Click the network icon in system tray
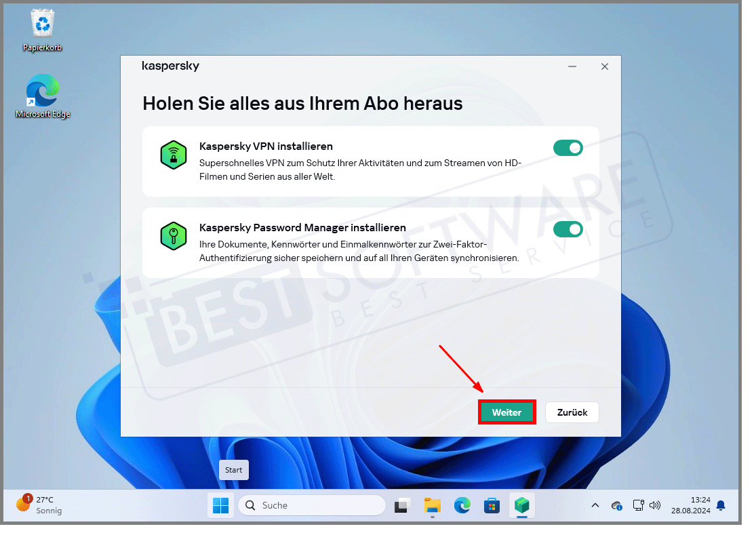 tap(638, 505)
